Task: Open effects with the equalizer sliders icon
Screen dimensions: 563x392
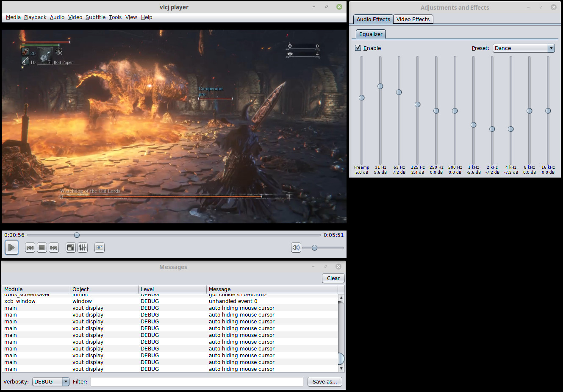Action: (x=83, y=247)
